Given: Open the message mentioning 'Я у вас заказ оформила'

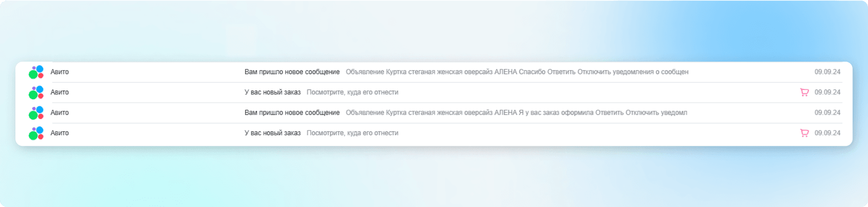Looking at the screenshot, I should click(x=434, y=113).
